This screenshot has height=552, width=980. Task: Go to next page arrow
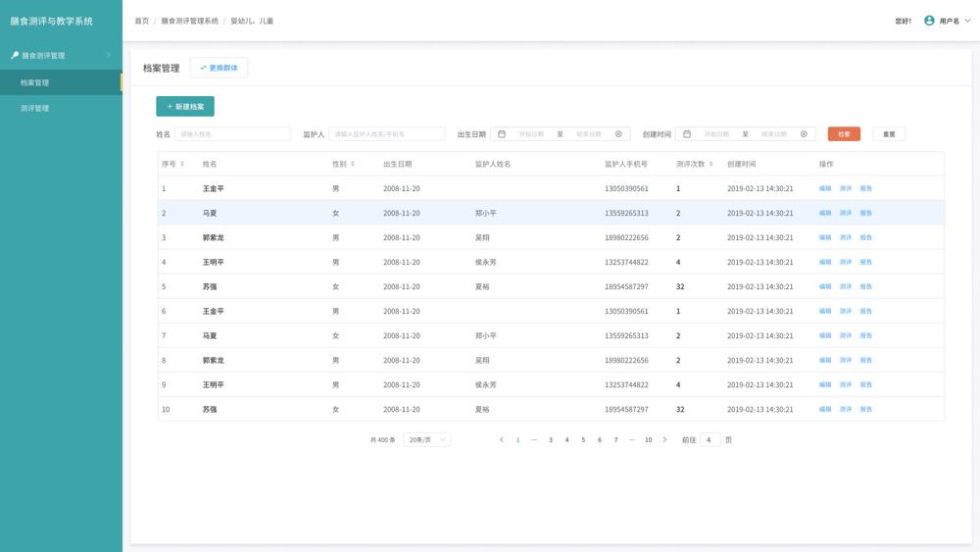(x=664, y=439)
